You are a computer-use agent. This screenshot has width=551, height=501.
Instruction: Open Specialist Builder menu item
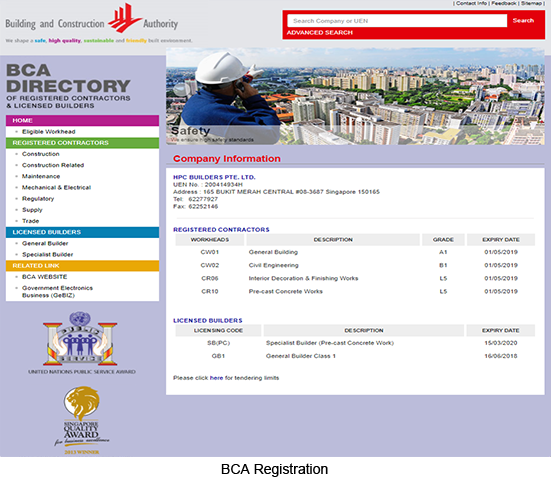[x=47, y=255]
